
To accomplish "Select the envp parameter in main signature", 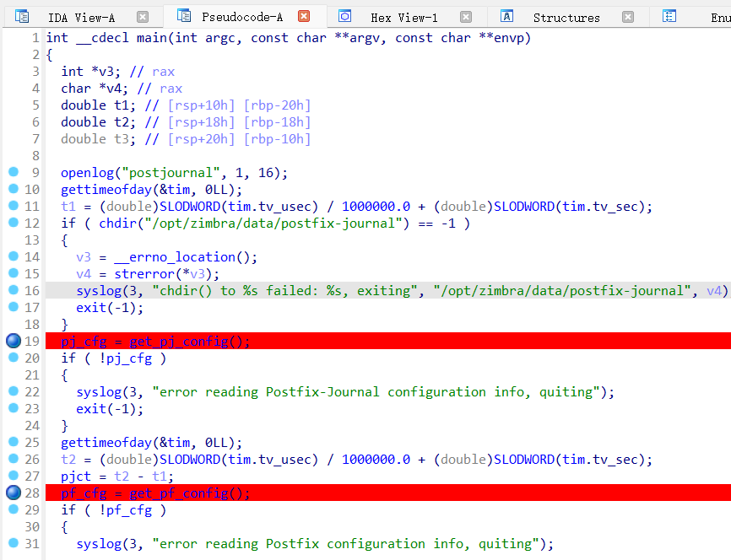I will point(509,38).
